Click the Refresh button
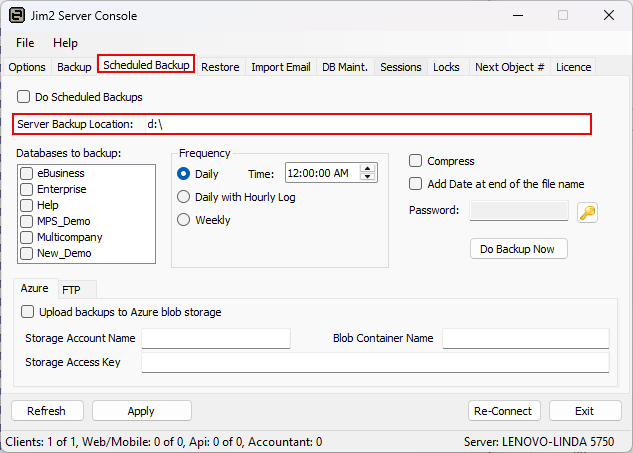Image resolution: width=633 pixels, height=453 pixels. [x=47, y=411]
